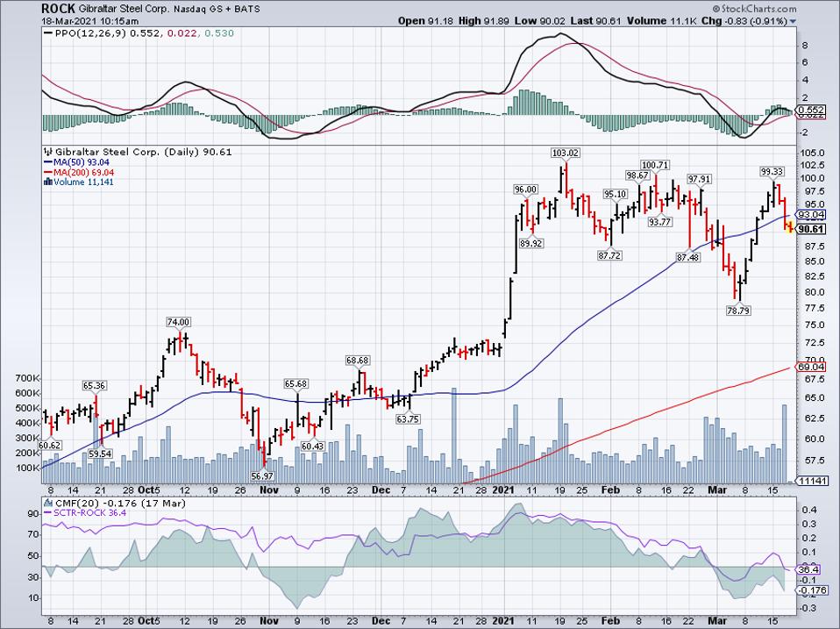Click the 11141 volume tag on the right axis
The height and width of the screenshot is (629, 840).
coord(812,481)
